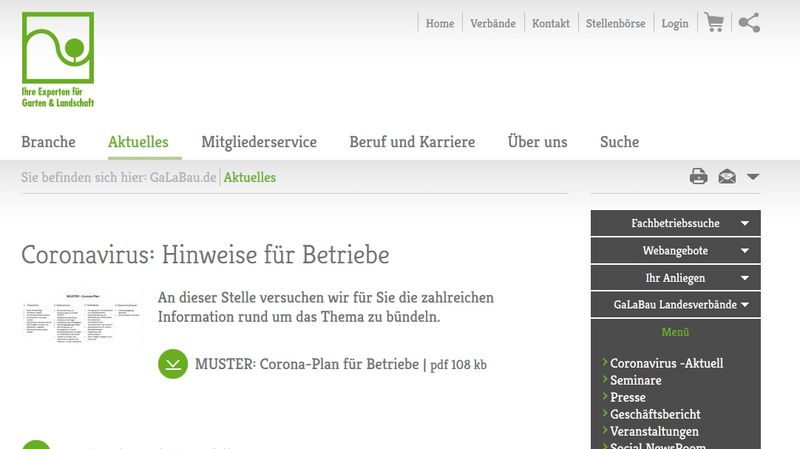The width and height of the screenshot is (800, 449).
Task: Expand the page tools arrow
Action: pos(753,177)
